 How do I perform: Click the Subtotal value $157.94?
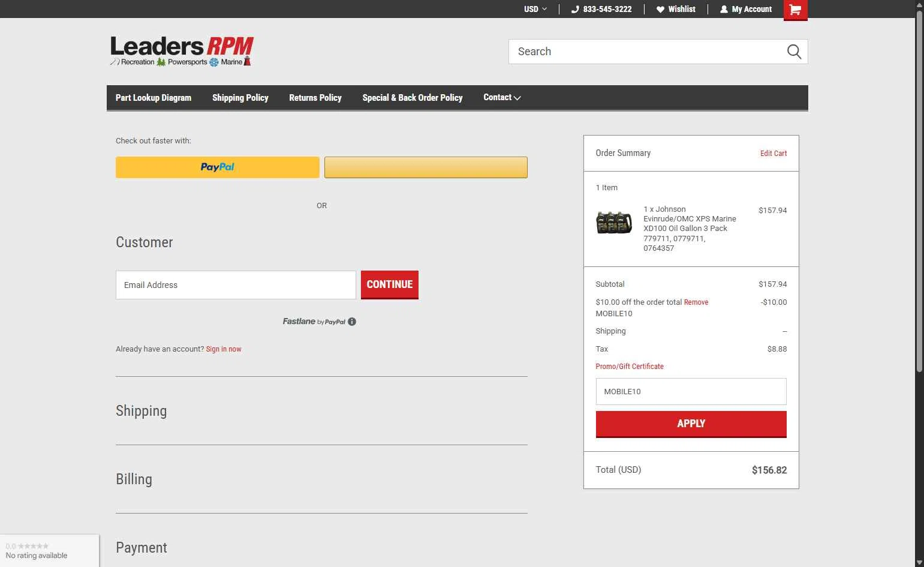point(772,284)
